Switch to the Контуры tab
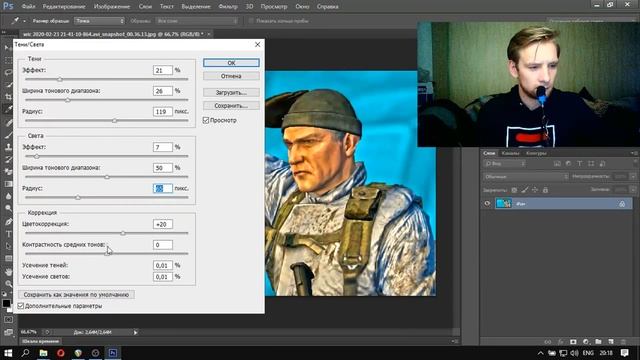The height and width of the screenshot is (360, 640). [536, 153]
